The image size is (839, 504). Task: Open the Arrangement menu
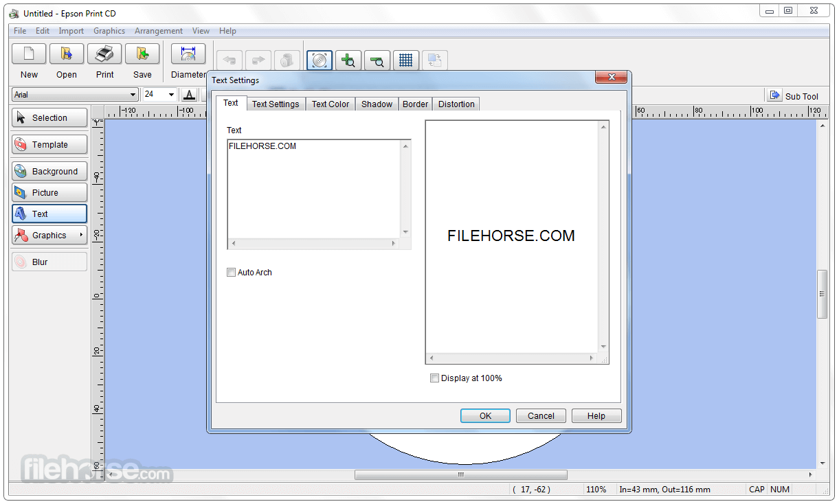pos(159,31)
